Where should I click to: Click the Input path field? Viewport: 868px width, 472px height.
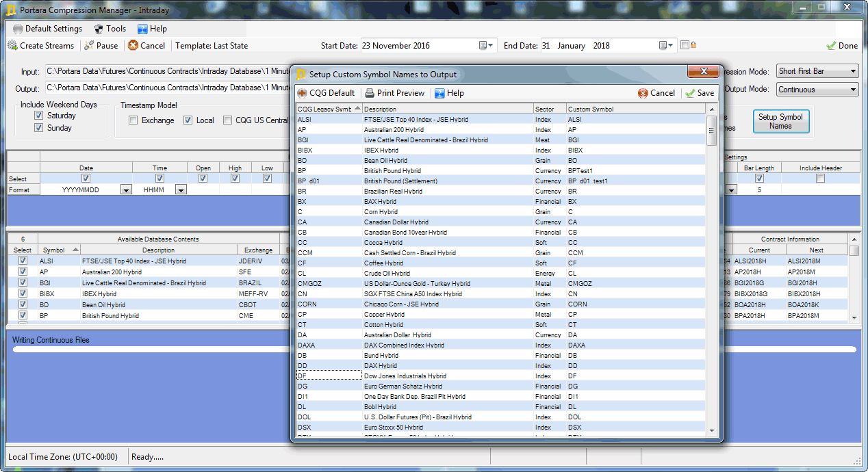168,71
